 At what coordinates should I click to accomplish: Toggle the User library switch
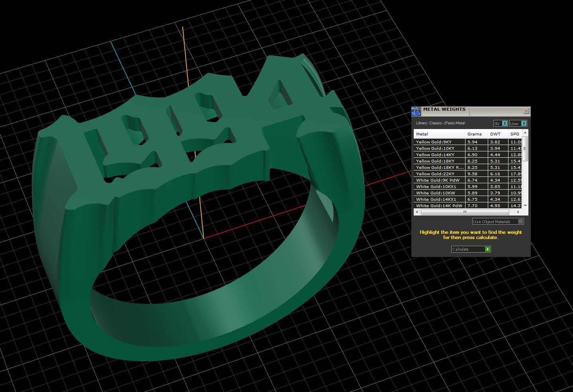point(518,123)
